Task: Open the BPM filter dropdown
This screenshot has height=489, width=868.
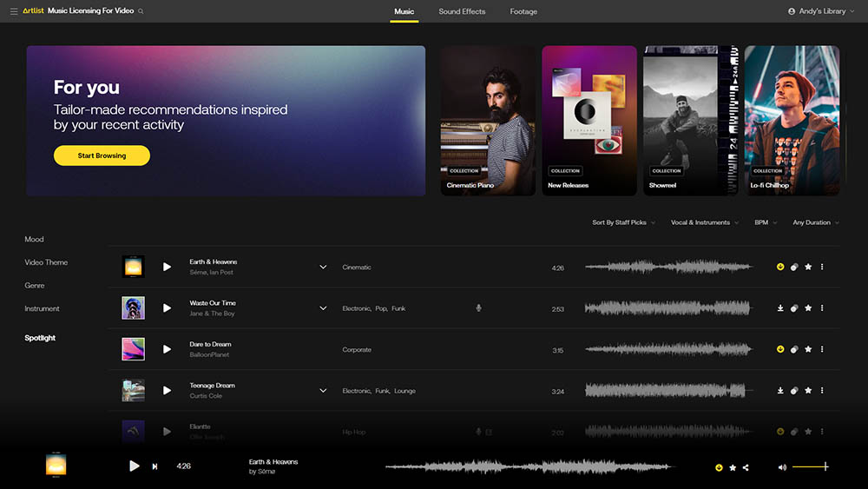Action: [765, 222]
